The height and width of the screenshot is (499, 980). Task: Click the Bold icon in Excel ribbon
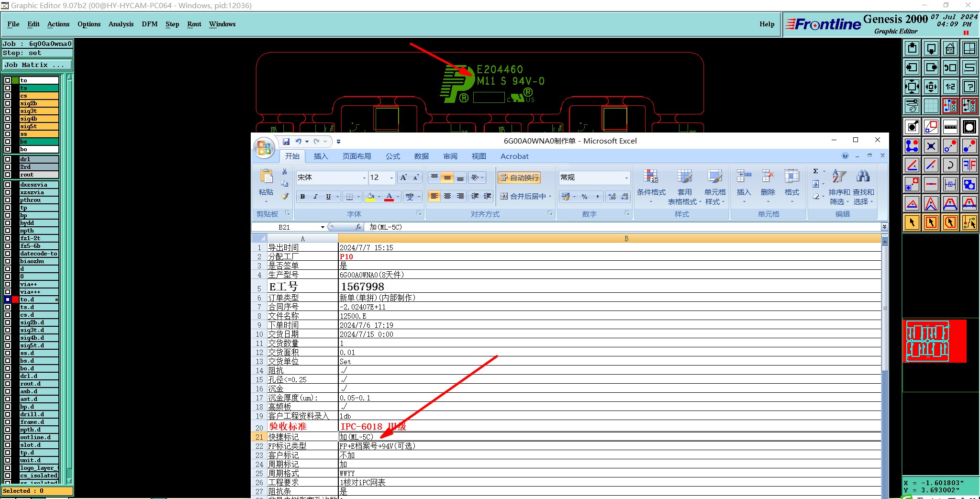tap(302, 197)
